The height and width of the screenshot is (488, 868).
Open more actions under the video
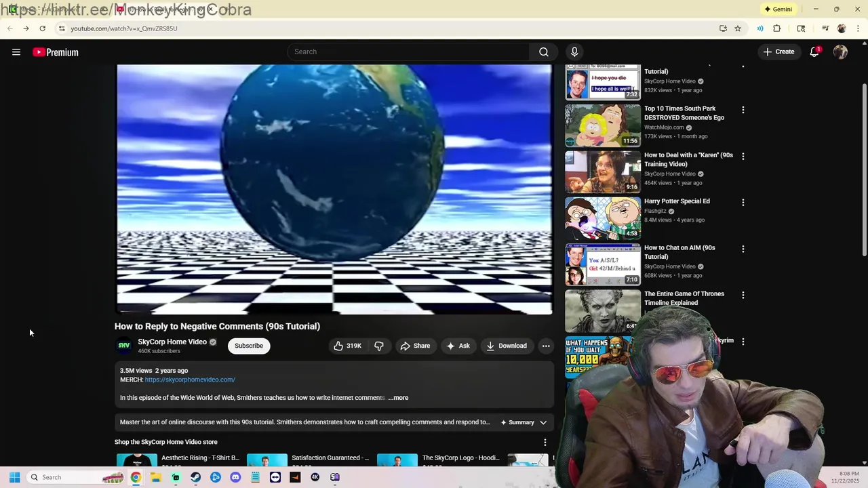pos(546,346)
